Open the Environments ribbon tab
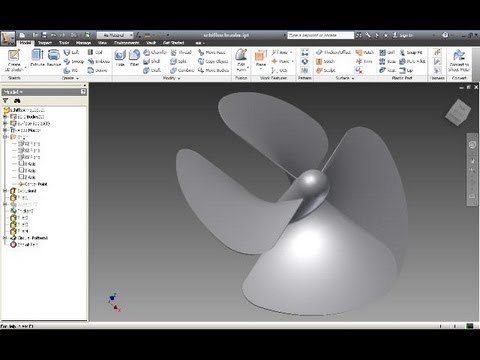 tap(126, 43)
